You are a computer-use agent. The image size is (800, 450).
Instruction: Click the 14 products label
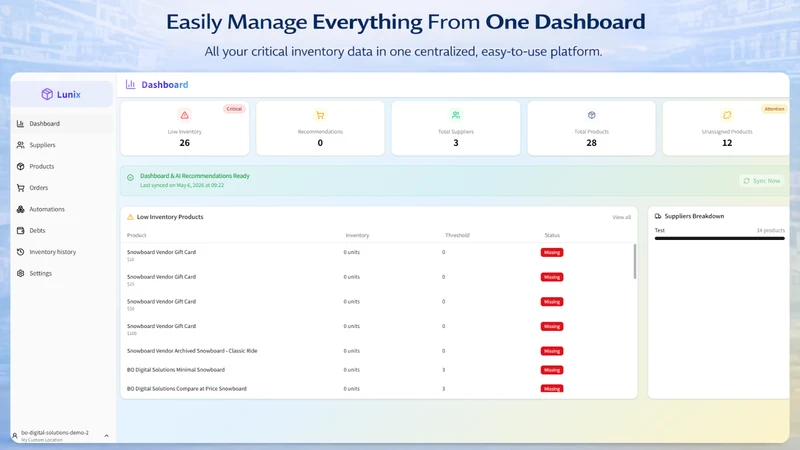click(770, 231)
